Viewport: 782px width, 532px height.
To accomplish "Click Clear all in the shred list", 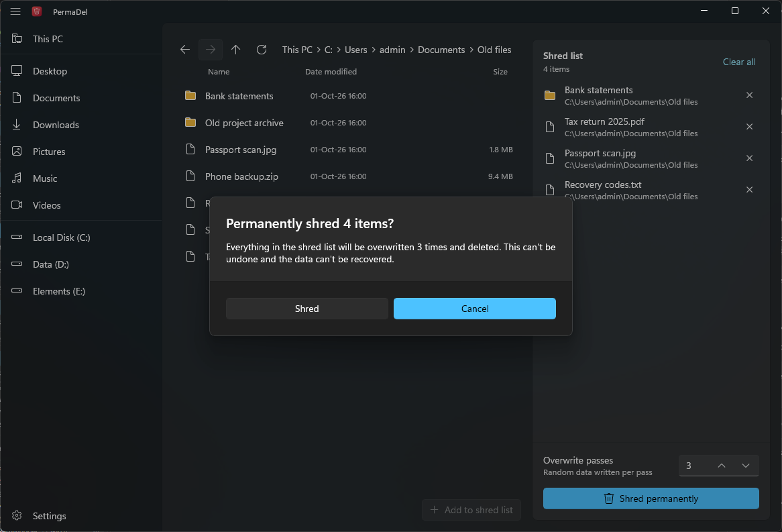I will pos(739,62).
